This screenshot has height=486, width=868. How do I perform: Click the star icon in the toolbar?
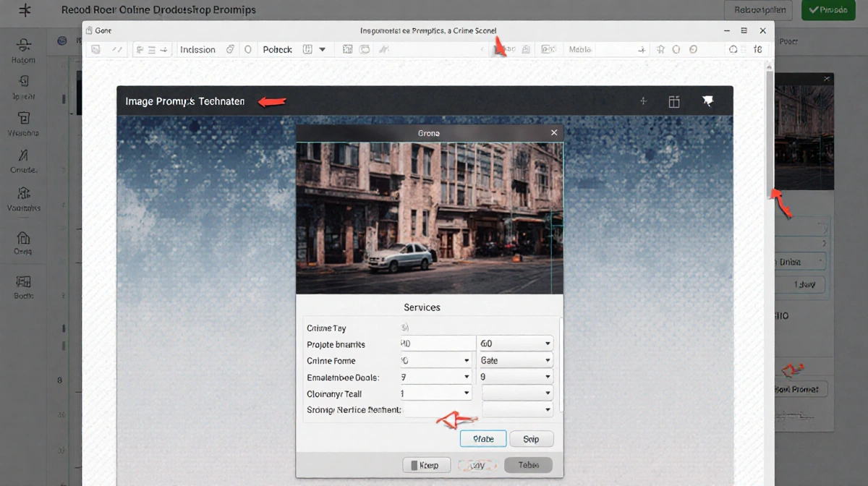pos(660,49)
